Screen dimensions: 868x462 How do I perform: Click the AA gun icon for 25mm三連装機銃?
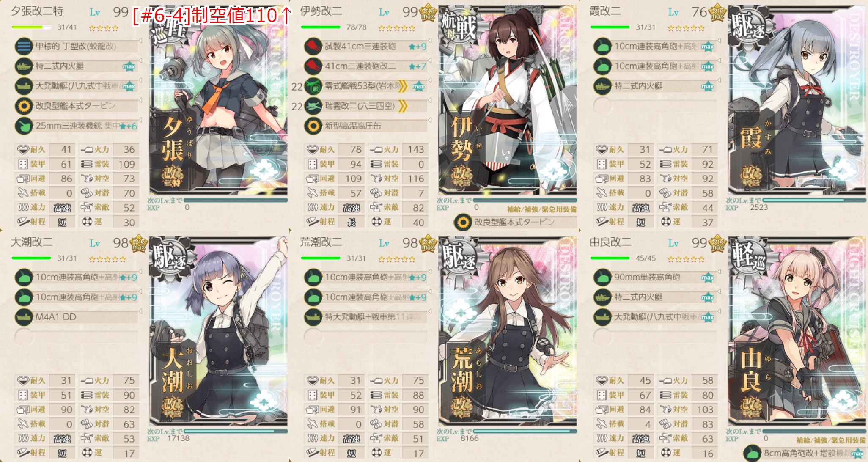(24, 126)
